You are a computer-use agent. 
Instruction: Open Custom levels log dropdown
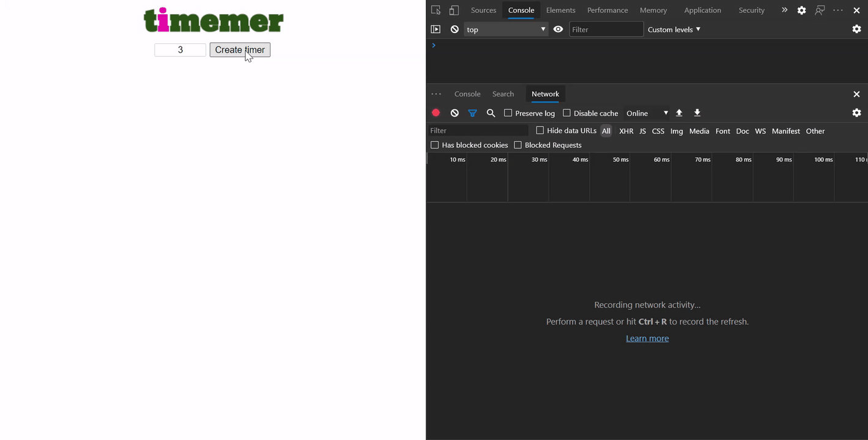point(674,29)
